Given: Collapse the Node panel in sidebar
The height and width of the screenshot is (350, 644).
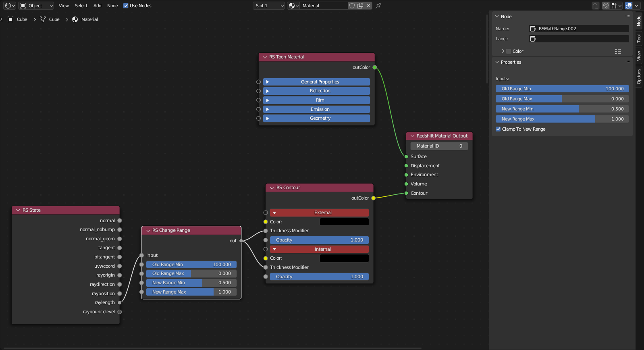Looking at the screenshot, I should tap(497, 17).
